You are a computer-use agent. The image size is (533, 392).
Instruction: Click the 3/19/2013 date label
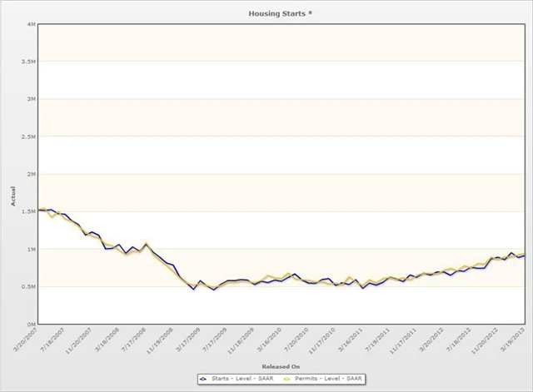(512, 340)
